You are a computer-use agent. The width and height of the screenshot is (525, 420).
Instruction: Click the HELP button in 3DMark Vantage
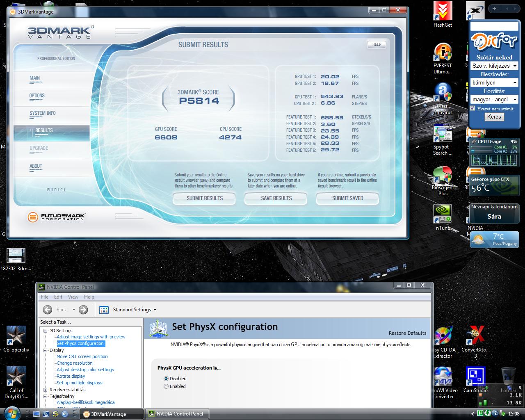click(x=377, y=44)
